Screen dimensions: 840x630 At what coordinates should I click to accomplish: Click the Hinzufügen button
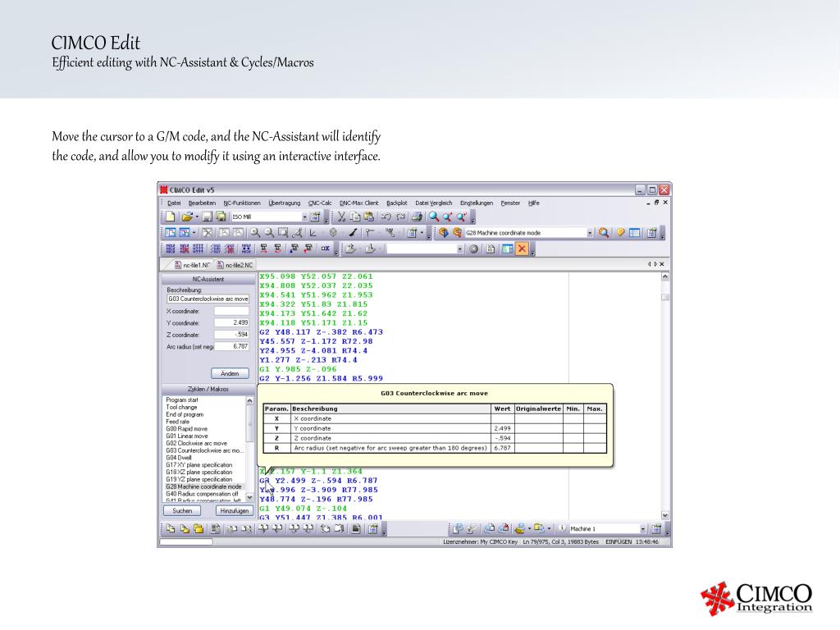pyautogui.click(x=234, y=510)
